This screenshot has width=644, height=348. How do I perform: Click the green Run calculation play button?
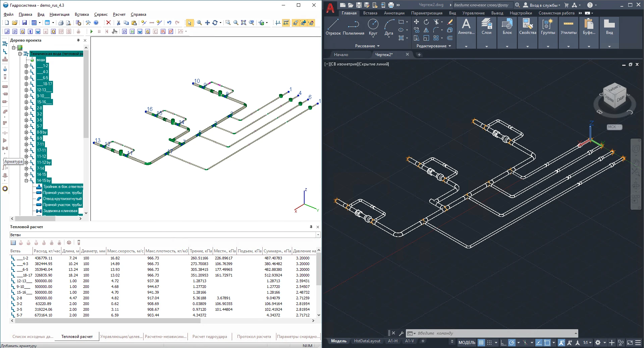point(91,32)
